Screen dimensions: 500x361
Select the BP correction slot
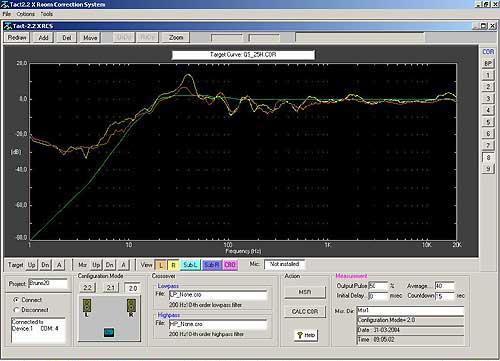[488, 63]
